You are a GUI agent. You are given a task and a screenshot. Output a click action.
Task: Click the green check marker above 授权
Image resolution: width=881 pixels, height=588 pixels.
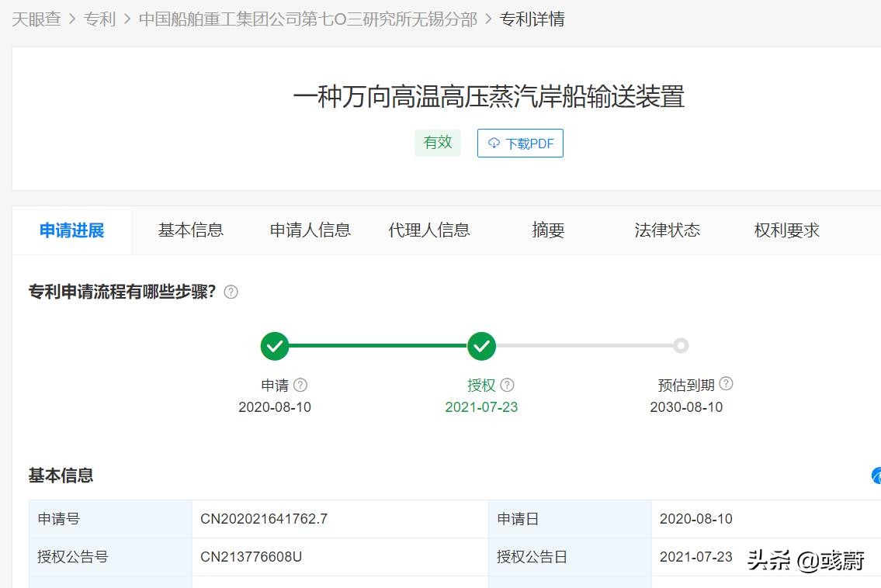(x=481, y=346)
